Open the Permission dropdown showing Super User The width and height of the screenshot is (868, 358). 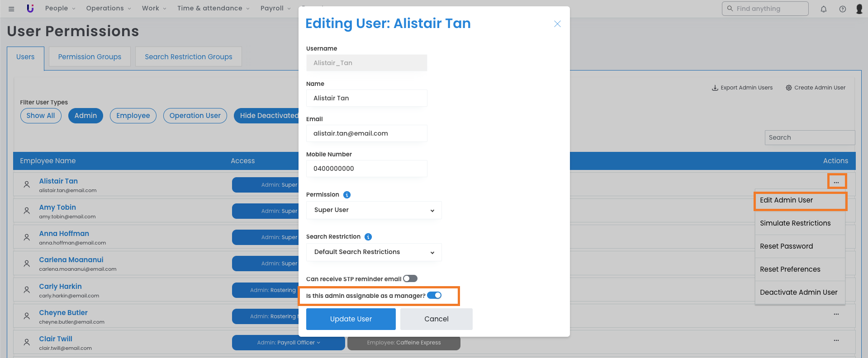[374, 210]
